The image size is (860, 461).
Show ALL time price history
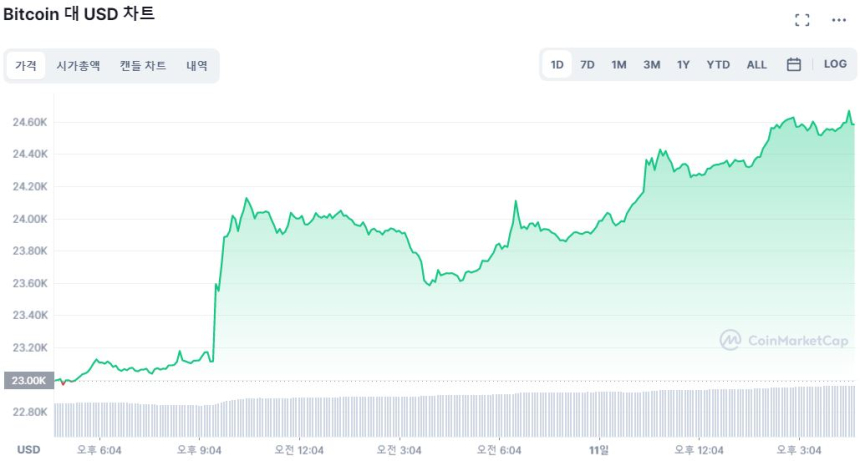(757, 65)
